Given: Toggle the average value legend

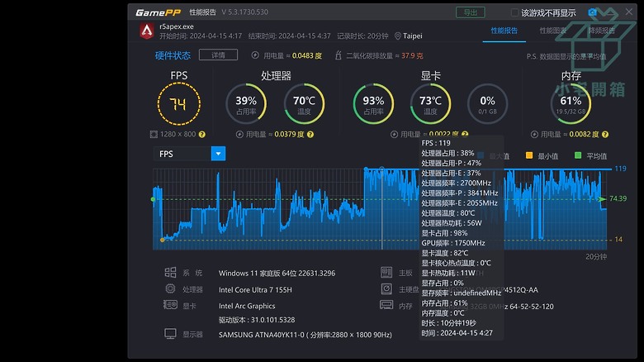Looking at the screenshot, I should (578, 155).
